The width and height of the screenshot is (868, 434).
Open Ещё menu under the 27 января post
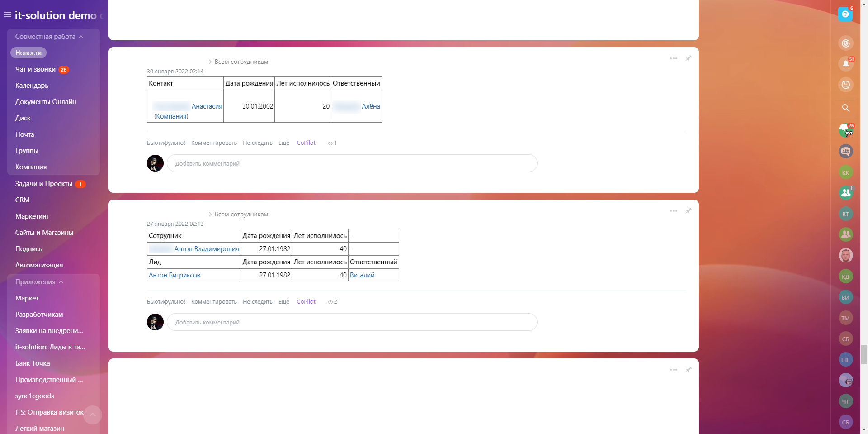[x=284, y=302]
